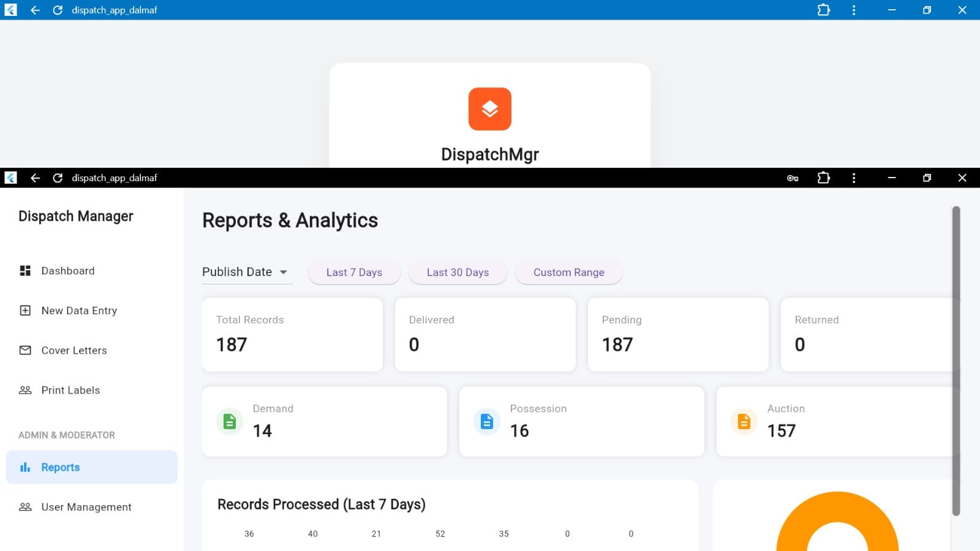
Task: Click the back arrow in the DispatchMgr login window
Action: coord(35,10)
